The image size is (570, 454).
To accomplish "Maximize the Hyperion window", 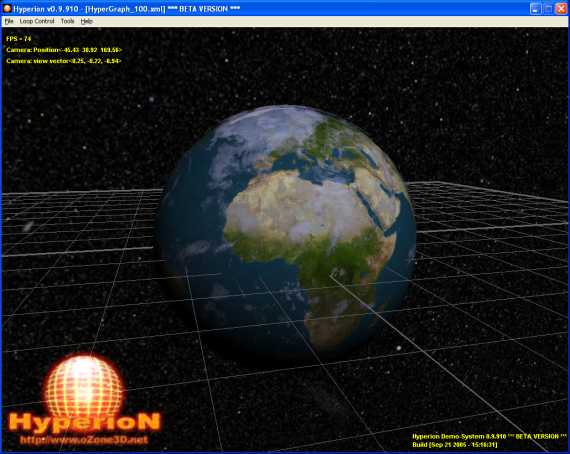I will pyautogui.click(x=548, y=9).
